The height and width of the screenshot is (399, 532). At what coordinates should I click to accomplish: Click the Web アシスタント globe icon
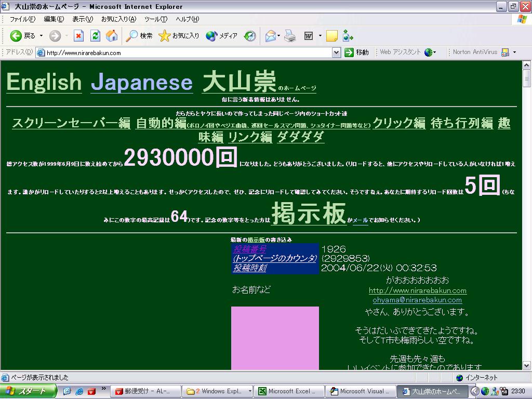[x=429, y=52]
